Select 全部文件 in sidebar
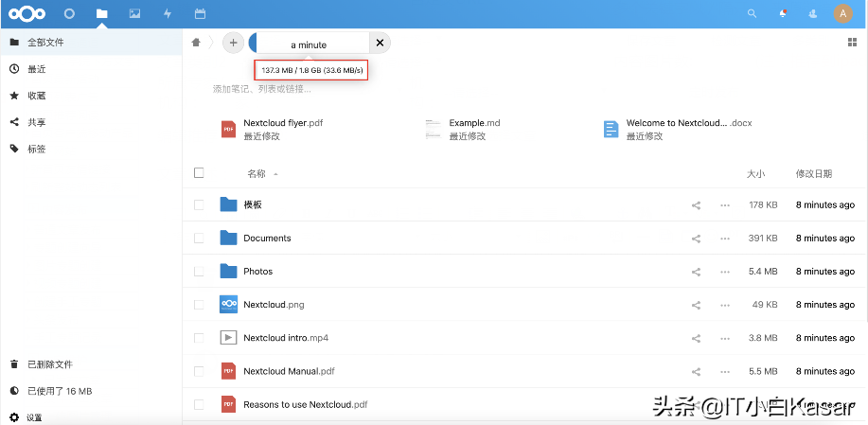 (x=91, y=42)
